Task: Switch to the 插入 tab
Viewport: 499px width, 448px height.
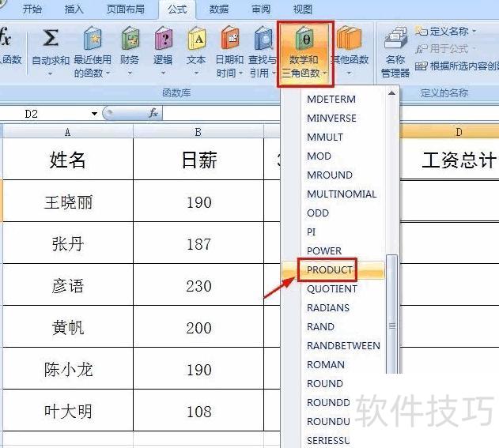Action: tap(74, 9)
